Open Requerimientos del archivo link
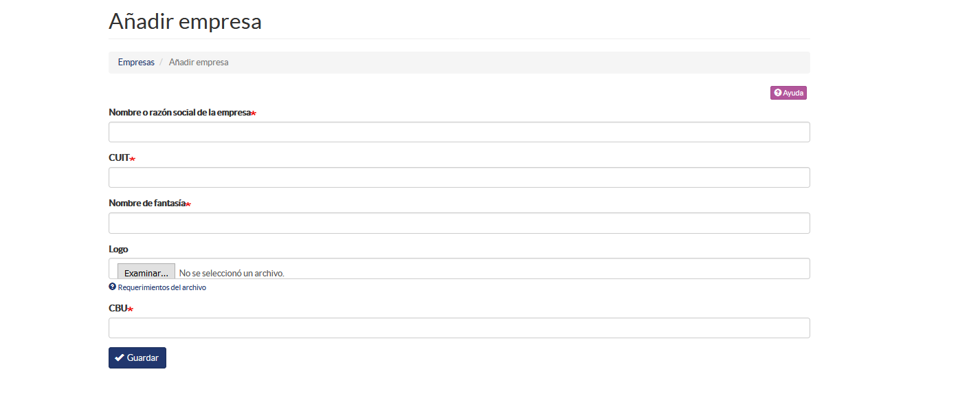Viewport: 980px width, 396px height. [162, 287]
